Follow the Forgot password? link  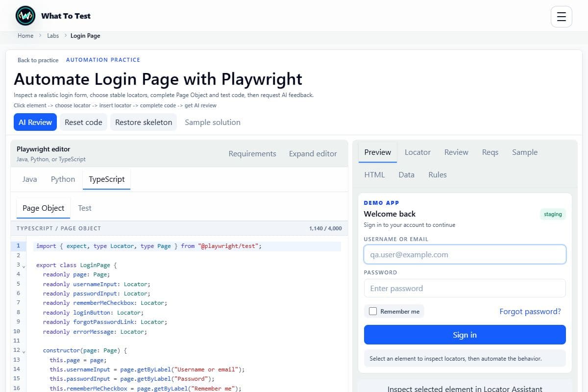[x=530, y=311]
